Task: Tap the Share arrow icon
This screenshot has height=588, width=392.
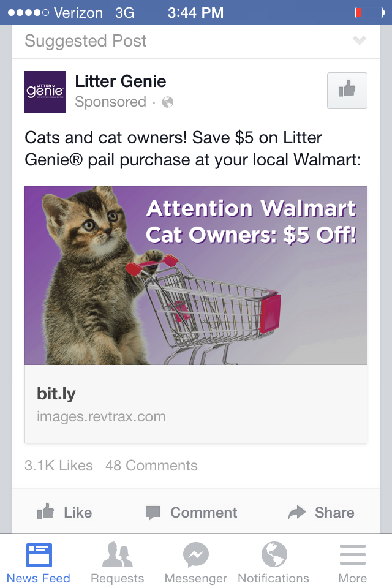Action: click(x=297, y=513)
